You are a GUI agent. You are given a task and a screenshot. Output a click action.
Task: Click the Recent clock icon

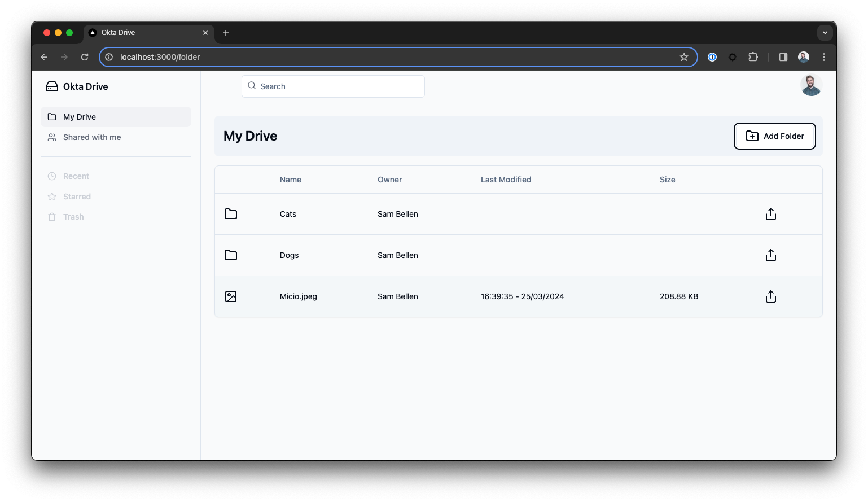[52, 176]
